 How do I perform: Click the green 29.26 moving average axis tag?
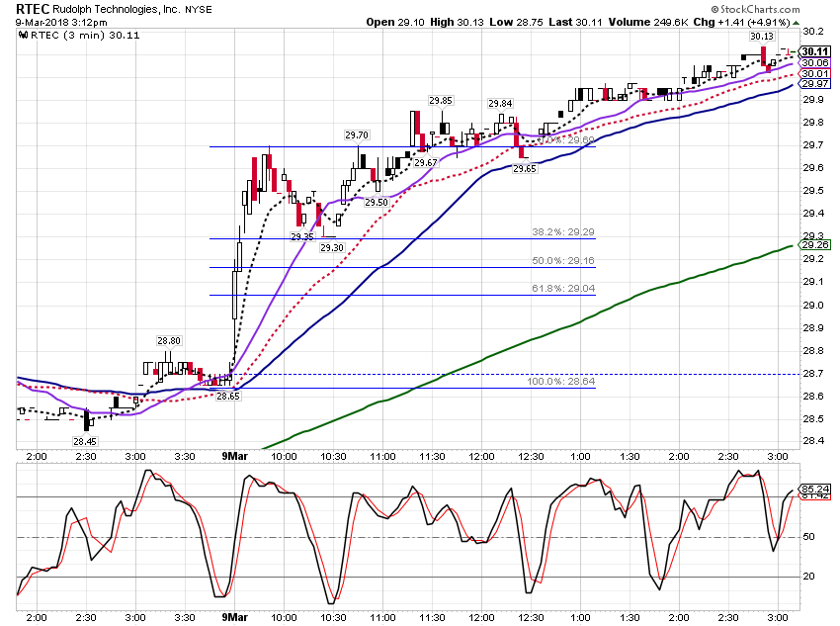815,245
